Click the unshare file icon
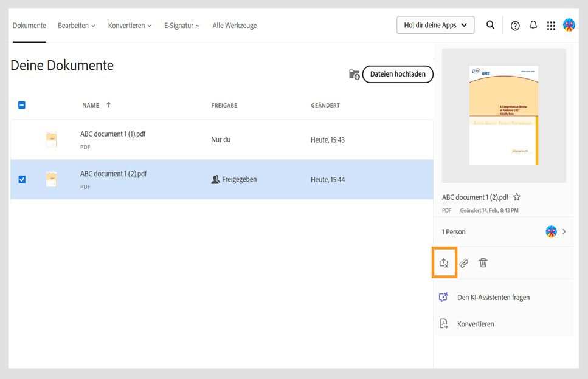Image resolution: width=588 pixels, height=379 pixels. click(444, 263)
